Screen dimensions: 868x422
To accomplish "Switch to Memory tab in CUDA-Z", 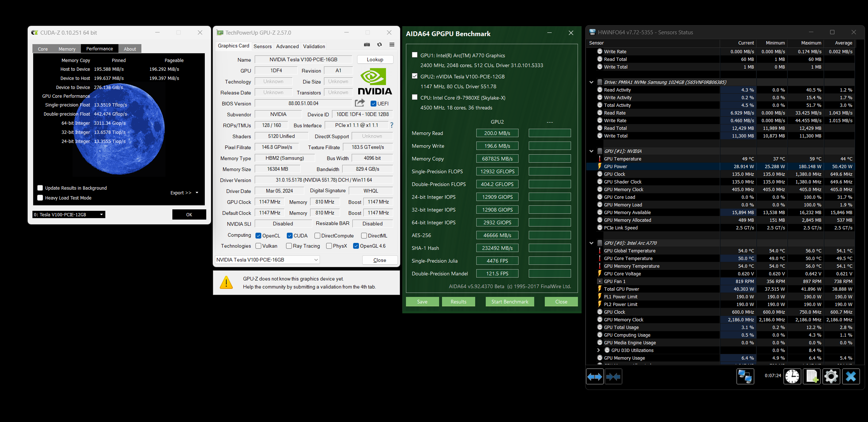I will coord(67,49).
